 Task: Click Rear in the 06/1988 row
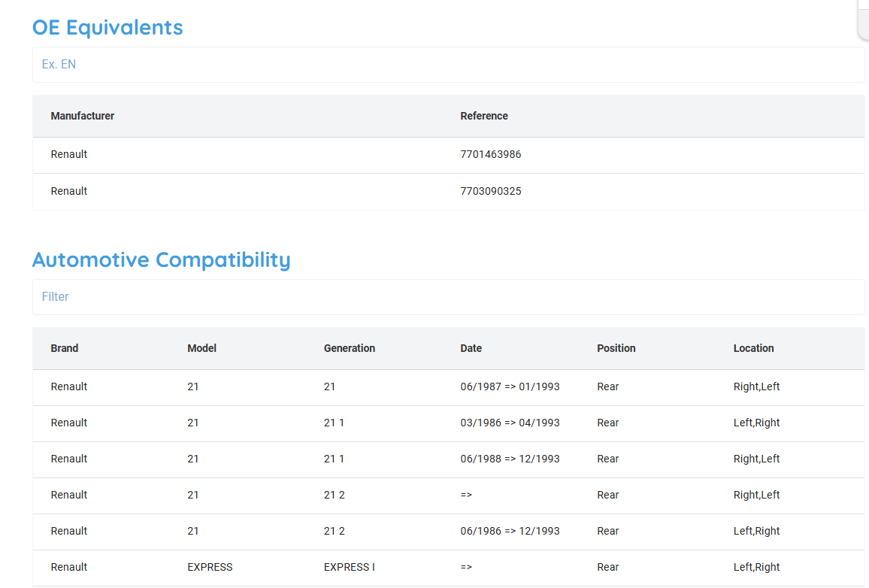click(x=608, y=459)
